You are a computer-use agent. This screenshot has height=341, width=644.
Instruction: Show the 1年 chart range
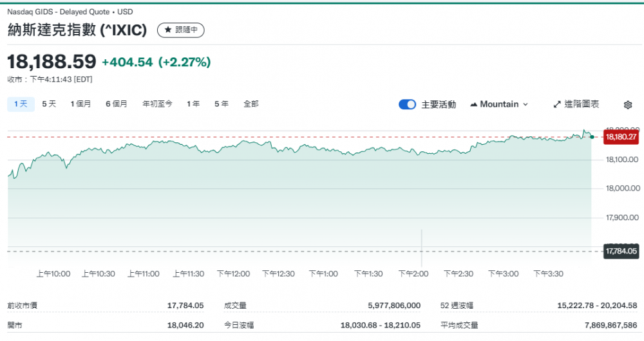coord(193,104)
